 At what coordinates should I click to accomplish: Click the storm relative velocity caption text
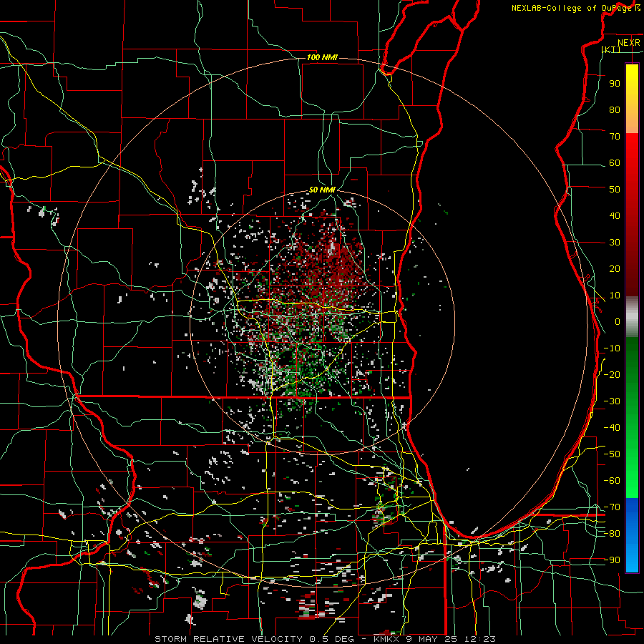point(325,639)
